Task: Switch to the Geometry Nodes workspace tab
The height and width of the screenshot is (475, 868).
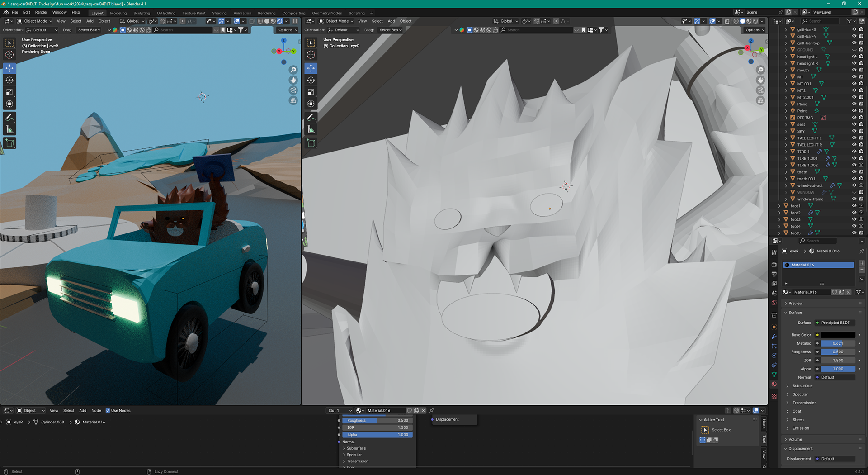Action: [x=327, y=13]
